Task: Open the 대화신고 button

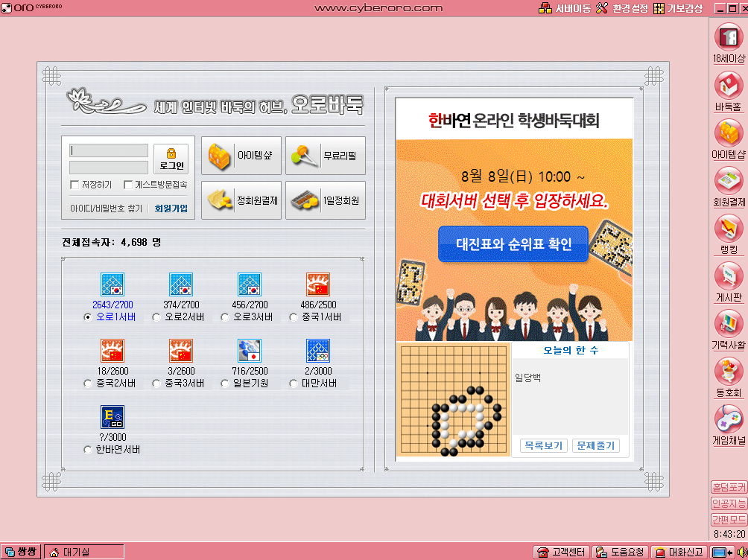Action: (x=679, y=552)
